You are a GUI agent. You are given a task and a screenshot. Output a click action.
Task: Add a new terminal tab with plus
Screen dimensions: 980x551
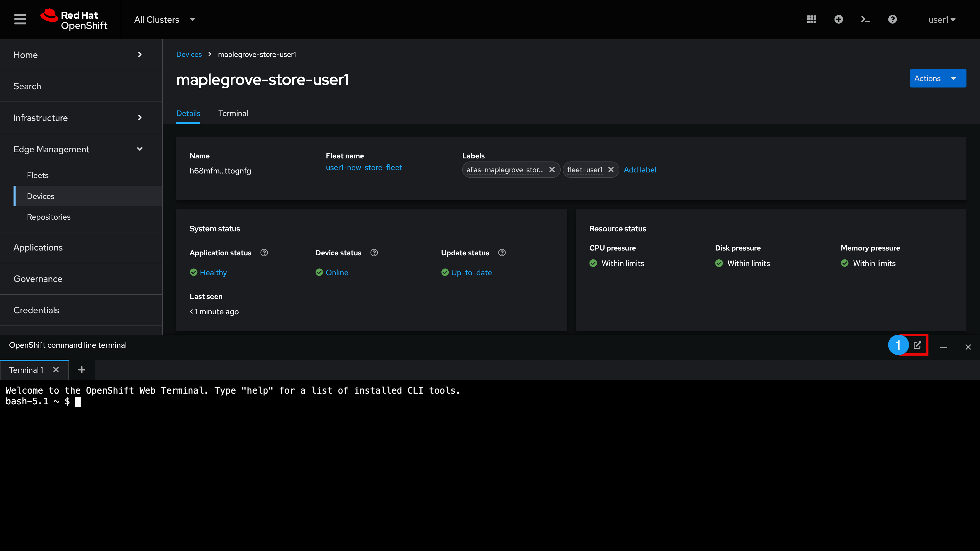(81, 370)
